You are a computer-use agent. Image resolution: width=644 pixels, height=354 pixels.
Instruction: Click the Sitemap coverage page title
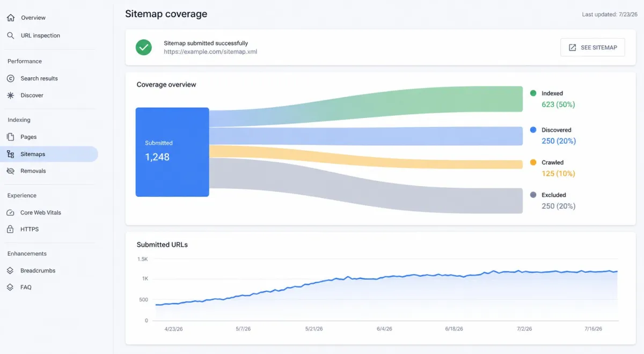166,14
